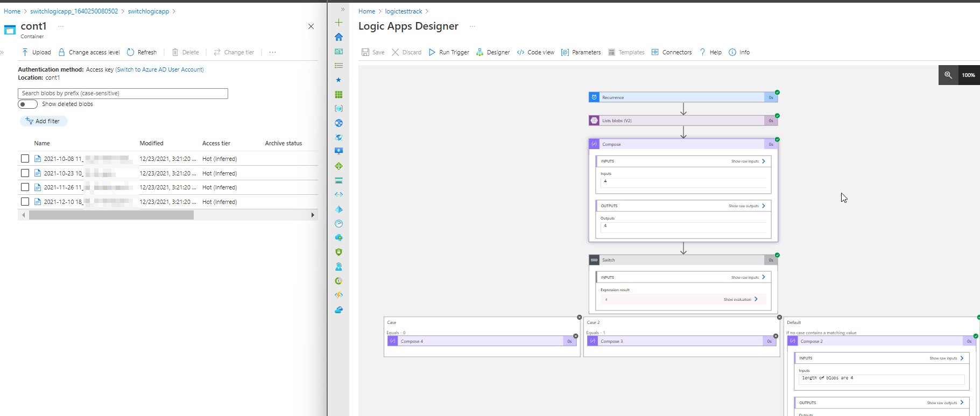Viewport: 980px width, 416px height.
Task: Open Resource groups cube icon
Action: point(339,109)
